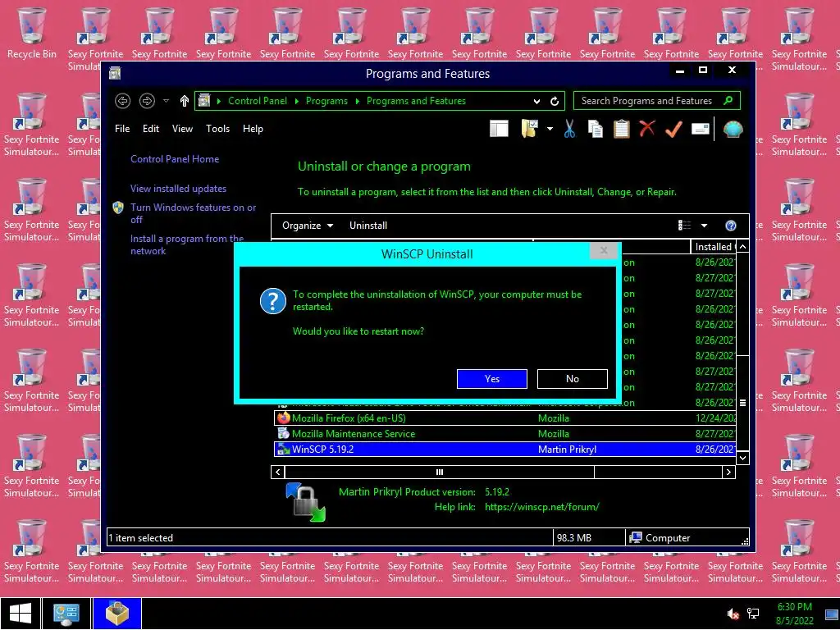The width and height of the screenshot is (840, 630).
Task: Open the winscp.net forum help link
Action: click(541, 507)
